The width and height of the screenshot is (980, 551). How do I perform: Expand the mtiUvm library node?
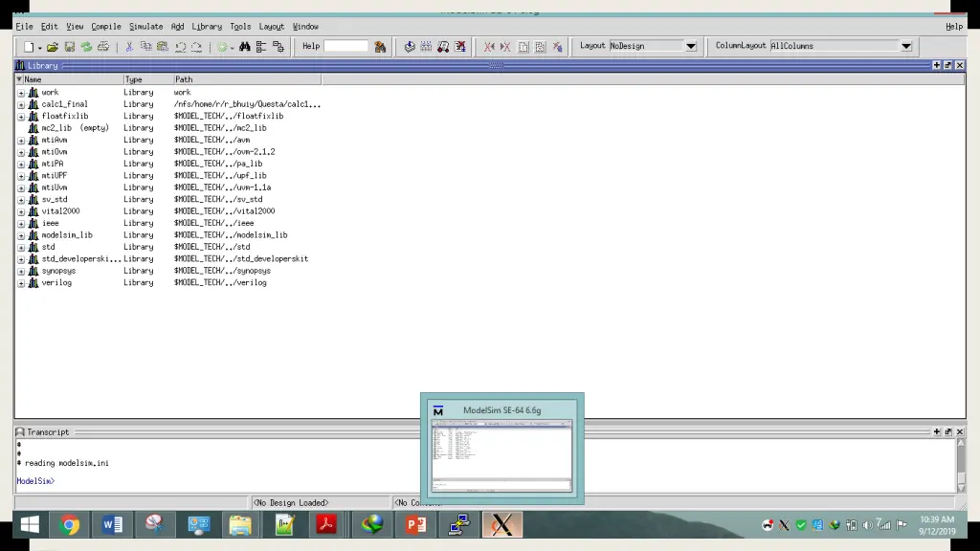click(21, 187)
